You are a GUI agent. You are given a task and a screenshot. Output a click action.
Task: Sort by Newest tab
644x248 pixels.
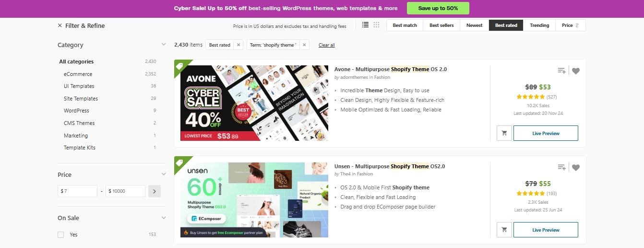(x=475, y=25)
